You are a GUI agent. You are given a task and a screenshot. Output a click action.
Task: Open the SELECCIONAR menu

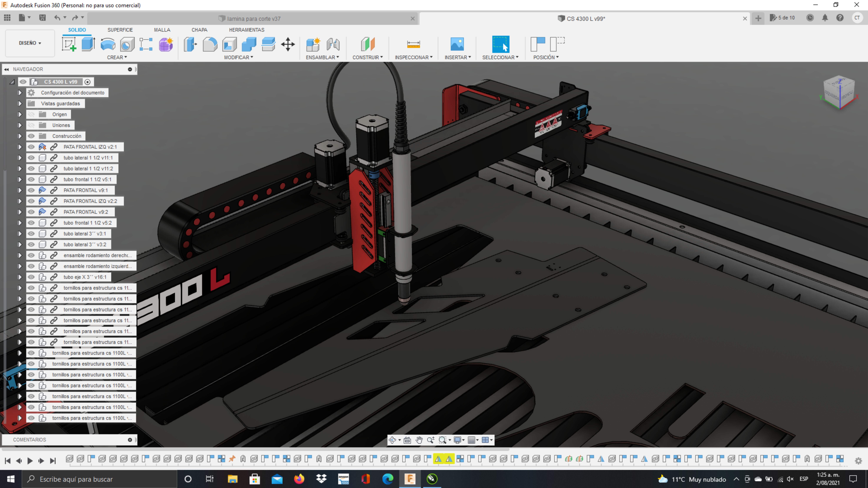pyautogui.click(x=500, y=57)
